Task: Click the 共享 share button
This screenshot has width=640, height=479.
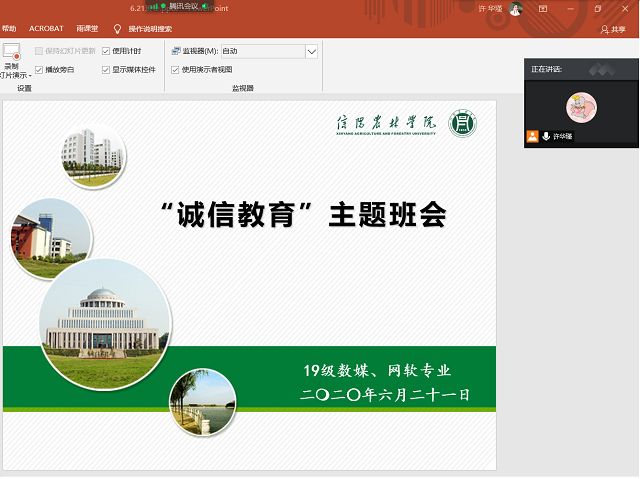Action: point(613,30)
